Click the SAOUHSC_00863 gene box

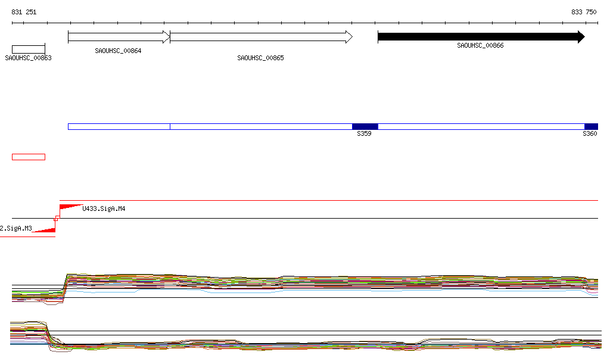point(29,49)
